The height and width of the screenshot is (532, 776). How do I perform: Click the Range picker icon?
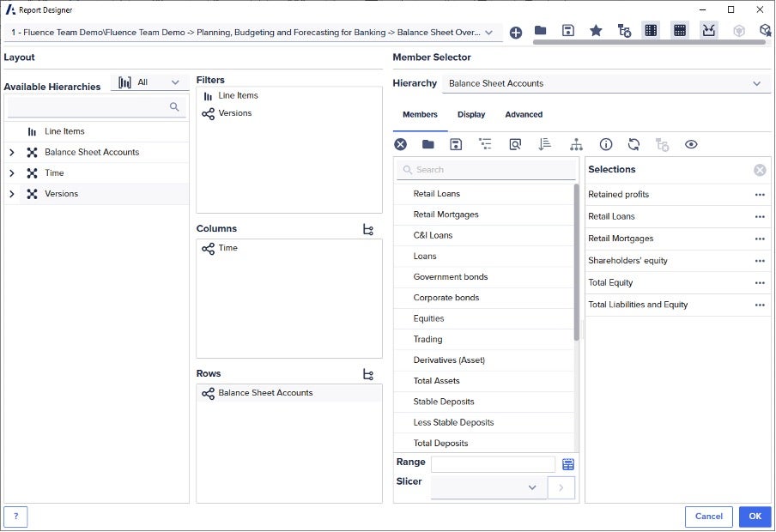point(567,464)
